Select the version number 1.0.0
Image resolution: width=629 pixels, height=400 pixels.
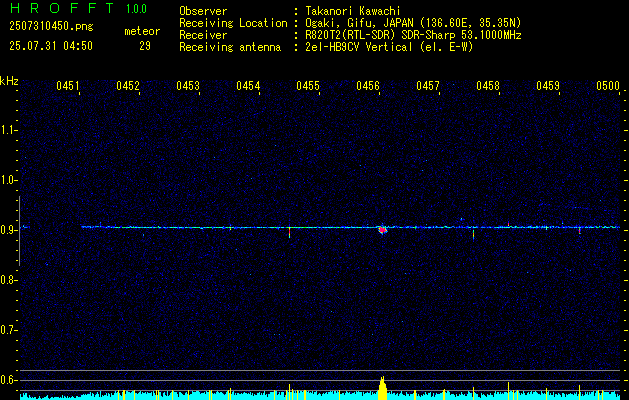click(x=136, y=8)
